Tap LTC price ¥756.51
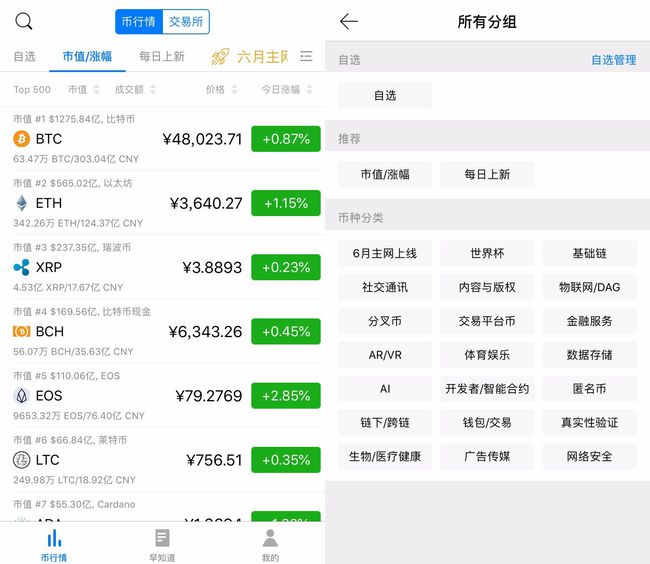 pyautogui.click(x=214, y=460)
